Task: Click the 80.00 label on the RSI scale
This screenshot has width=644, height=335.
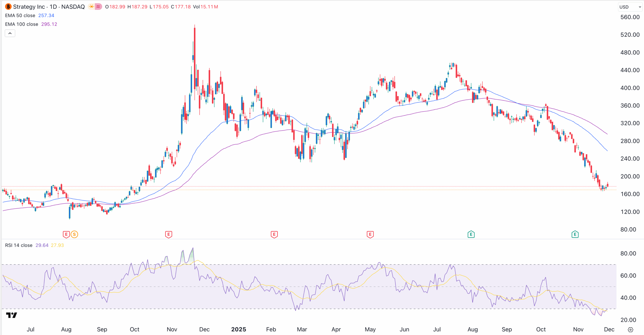Action: [x=628, y=253]
